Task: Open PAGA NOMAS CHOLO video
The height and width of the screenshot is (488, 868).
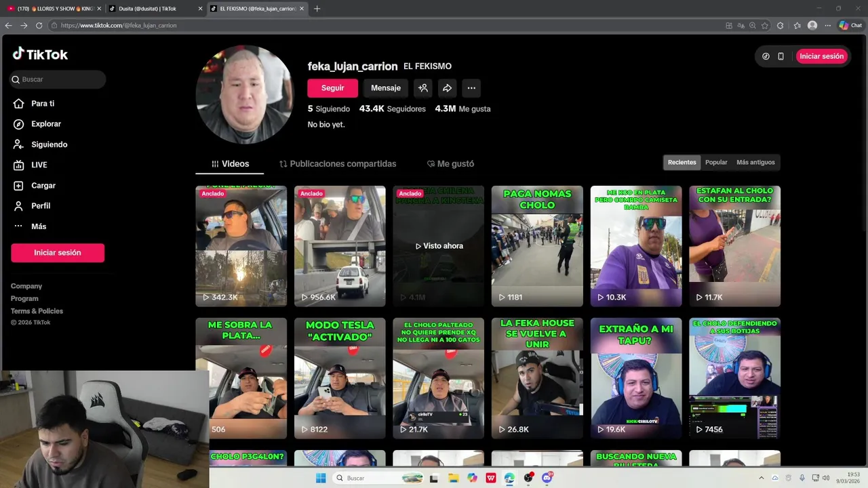Action: click(x=537, y=246)
